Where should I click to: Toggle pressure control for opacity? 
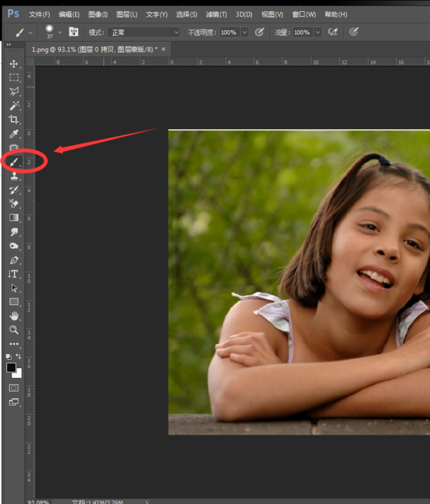[259, 32]
